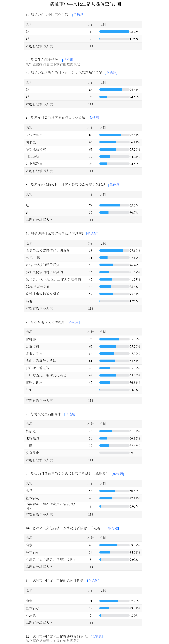Select the [多选题] tag on question 7
The width and height of the screenshot is (169, 644).
pos(74,322)
